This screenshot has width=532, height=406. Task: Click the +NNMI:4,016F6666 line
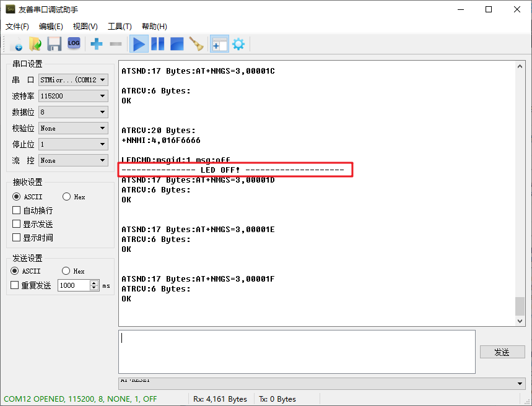161,140
